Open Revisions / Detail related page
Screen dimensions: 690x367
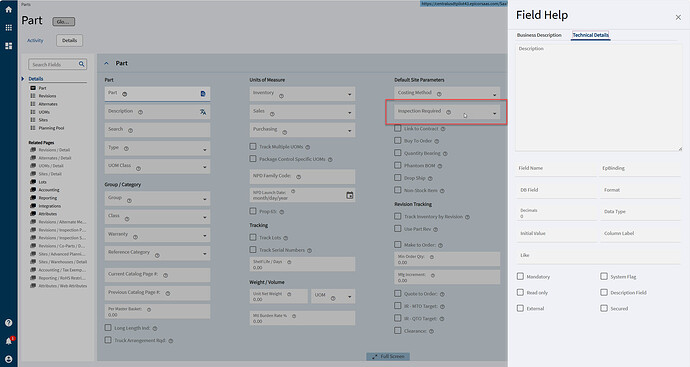click(54, 150)
